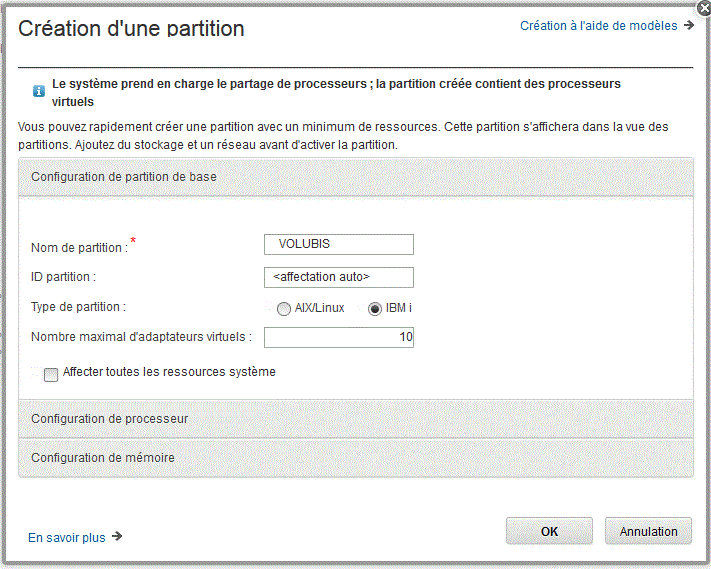
Task: Click the Nombre maximal d'adaptateurs virtuels field
Action: 339,337
